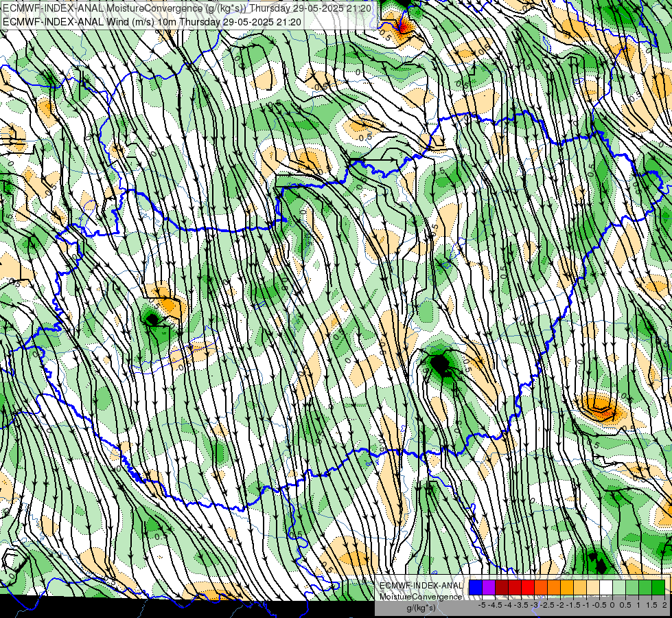Select the -1.5 legend tick value
The image size is (672, 618).
[x=573, y=605]
